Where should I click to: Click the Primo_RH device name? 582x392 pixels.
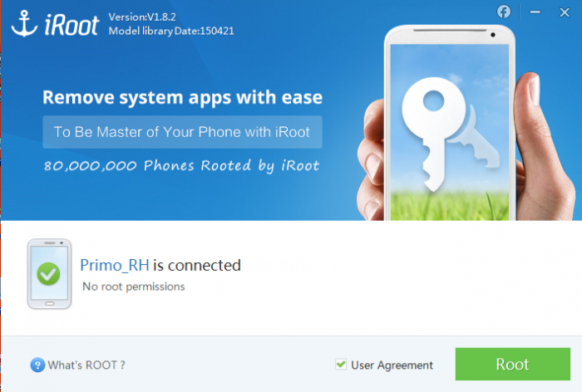tap(115, 266)
